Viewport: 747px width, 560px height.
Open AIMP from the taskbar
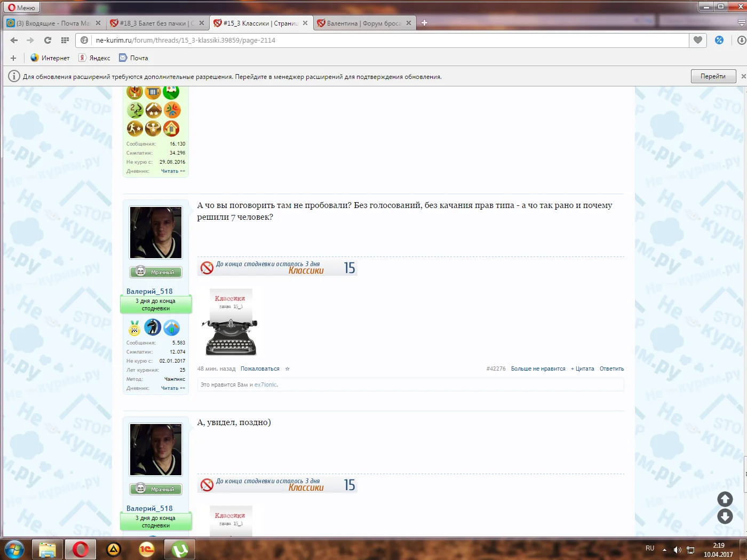click(114, 549)
